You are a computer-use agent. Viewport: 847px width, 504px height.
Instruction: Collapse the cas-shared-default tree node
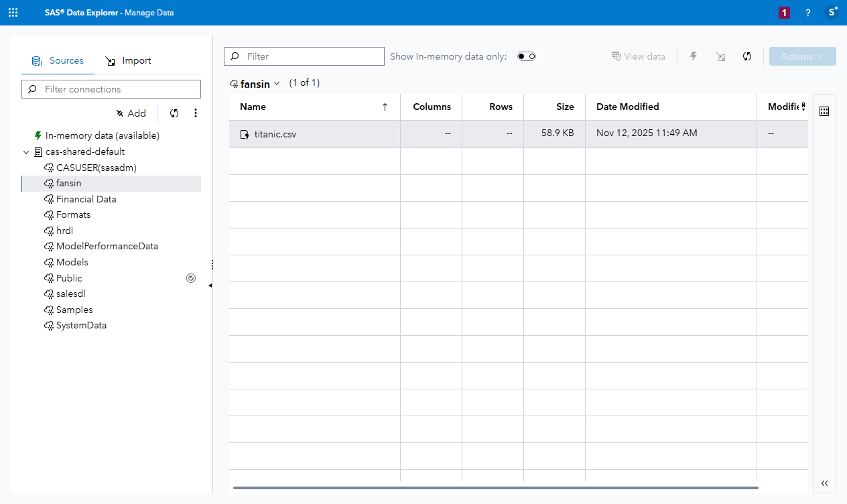point(26,152)
